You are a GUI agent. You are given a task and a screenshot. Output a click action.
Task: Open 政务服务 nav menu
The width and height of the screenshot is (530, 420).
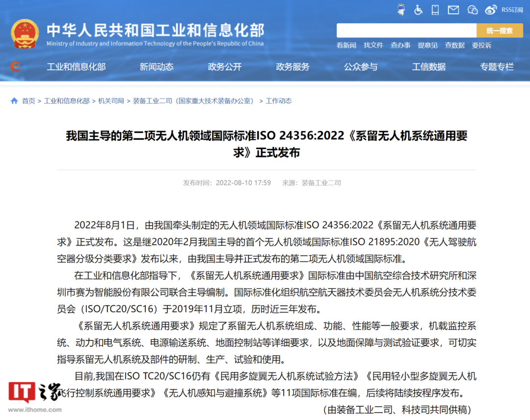click(x=292, y=67)
